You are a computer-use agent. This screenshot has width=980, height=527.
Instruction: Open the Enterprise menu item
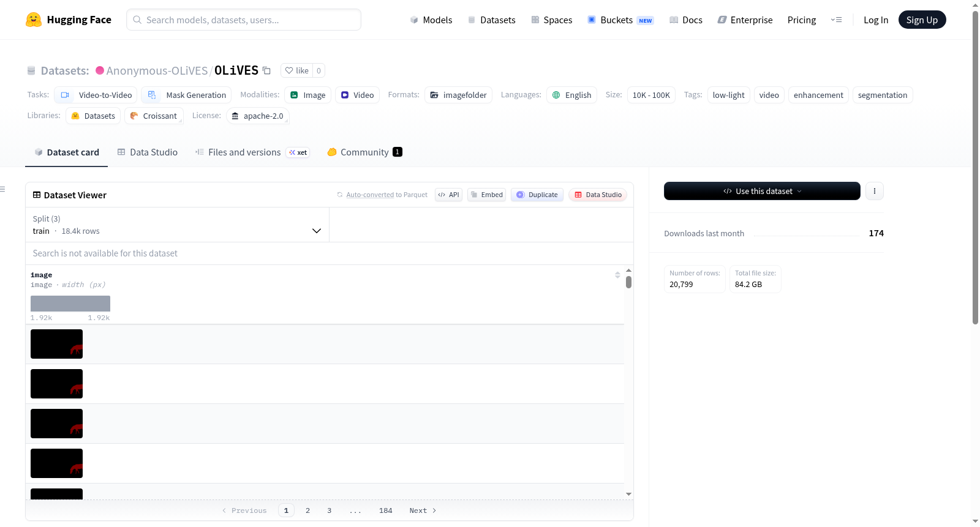coord(745,20)
